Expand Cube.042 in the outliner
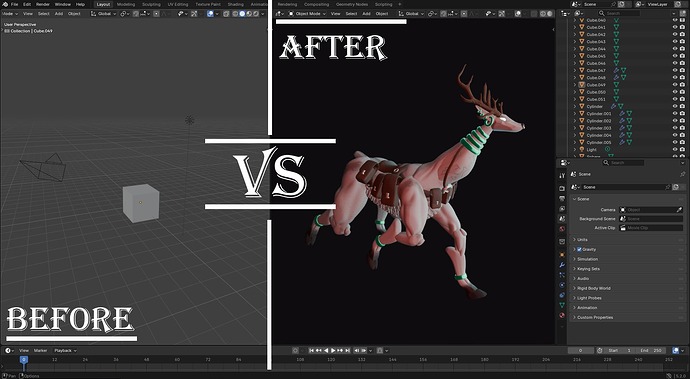Screen dimensions: 690x379 coord(575,34)
